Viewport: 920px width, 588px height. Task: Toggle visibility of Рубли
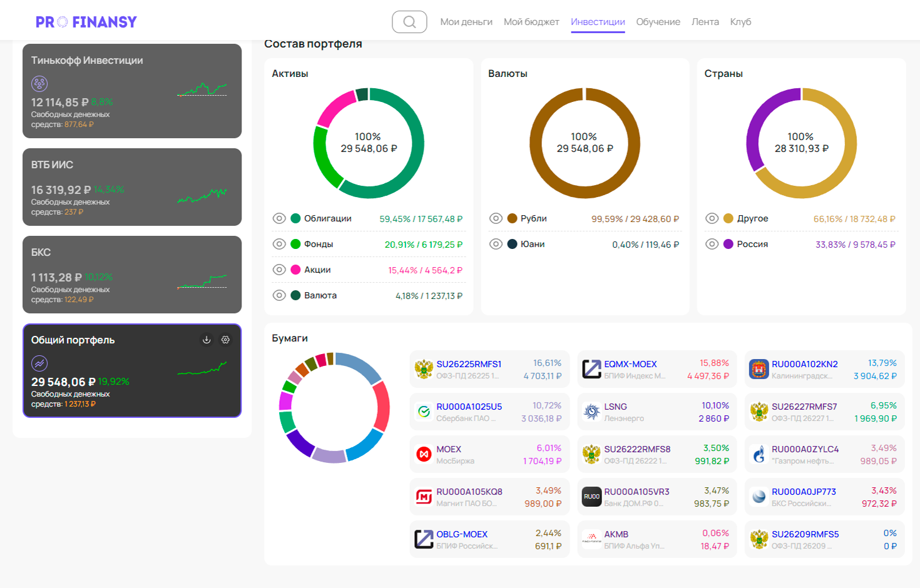point(496,218)
